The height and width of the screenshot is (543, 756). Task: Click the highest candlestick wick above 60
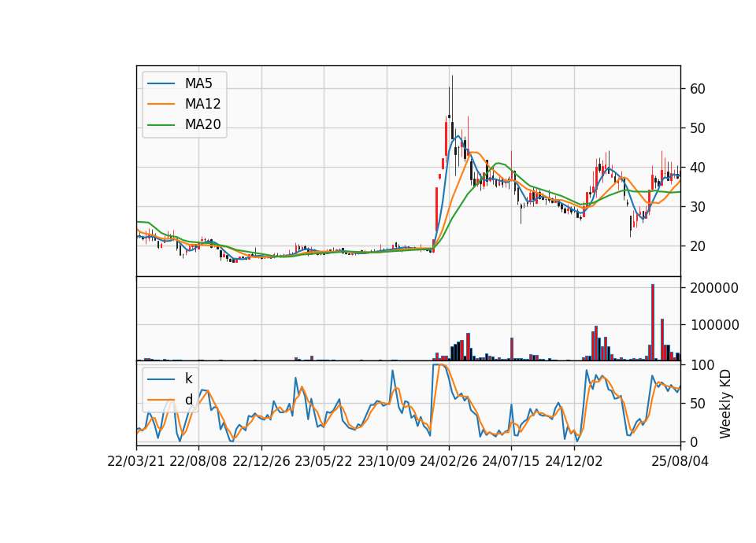[x=452, y=99]
